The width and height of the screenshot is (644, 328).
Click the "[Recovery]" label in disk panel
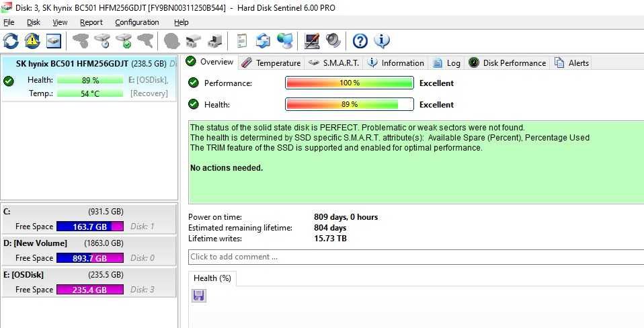[149, 93]
